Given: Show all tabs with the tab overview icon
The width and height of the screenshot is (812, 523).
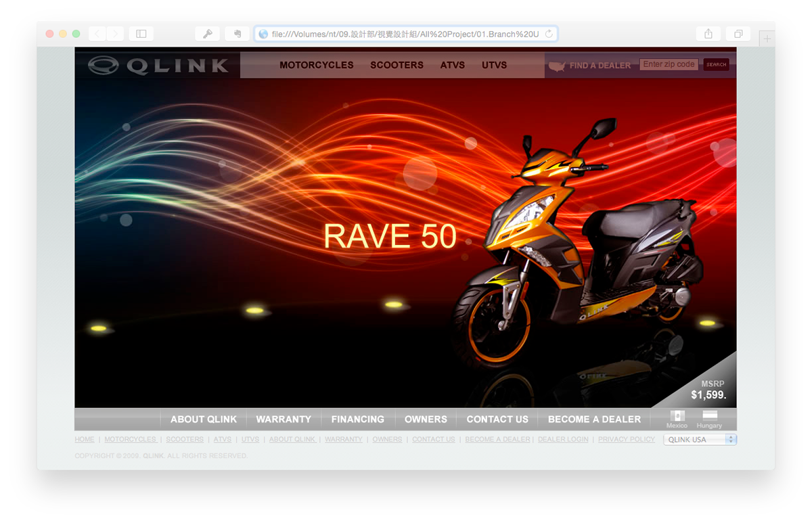Looking at the screenshot, I should pos(738,34).
